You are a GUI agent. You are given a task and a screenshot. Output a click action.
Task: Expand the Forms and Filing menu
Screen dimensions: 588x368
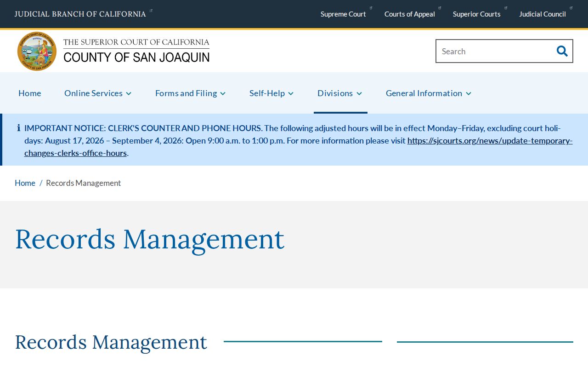pyautogui.click(x=191, y=93)
